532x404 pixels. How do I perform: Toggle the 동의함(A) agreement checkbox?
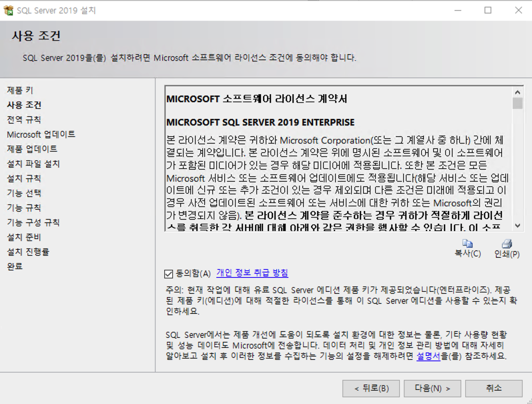(x=168, y=274)
